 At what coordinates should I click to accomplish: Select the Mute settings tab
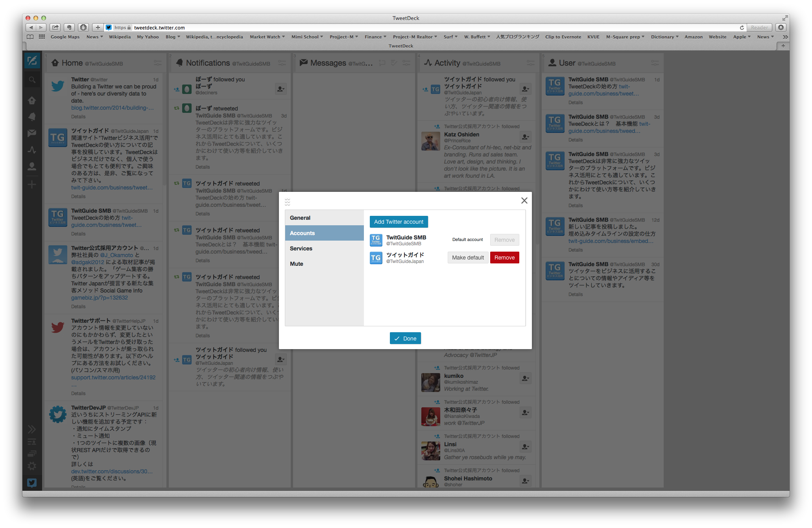325,264
